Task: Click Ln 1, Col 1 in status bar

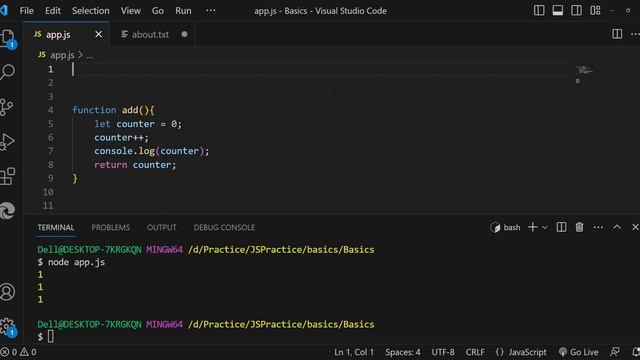Action: [354, 352]
